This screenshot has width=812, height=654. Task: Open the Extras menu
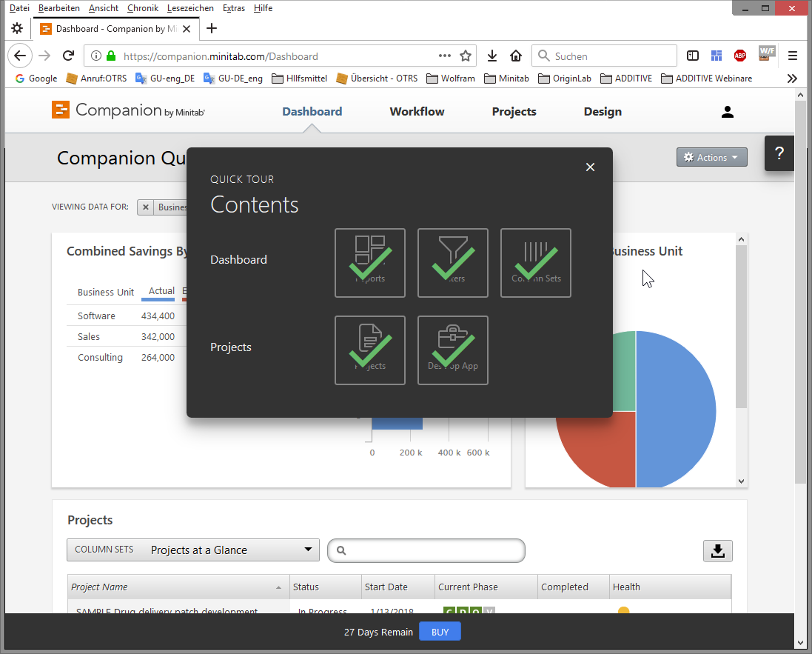point(234,7)
